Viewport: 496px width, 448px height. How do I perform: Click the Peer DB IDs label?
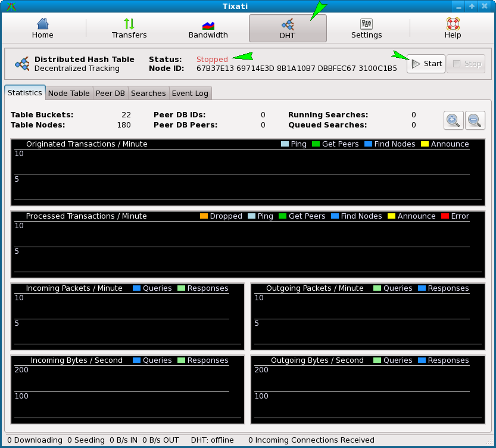coord(179,115)
